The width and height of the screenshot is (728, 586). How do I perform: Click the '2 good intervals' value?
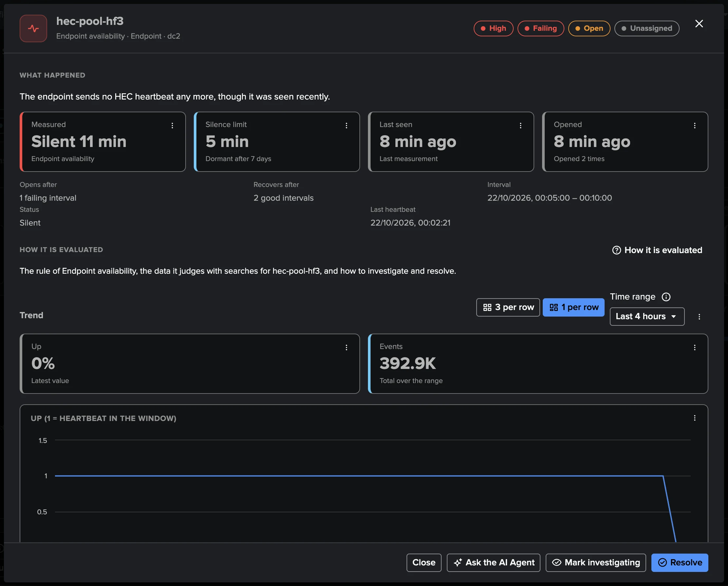point(283,198)
